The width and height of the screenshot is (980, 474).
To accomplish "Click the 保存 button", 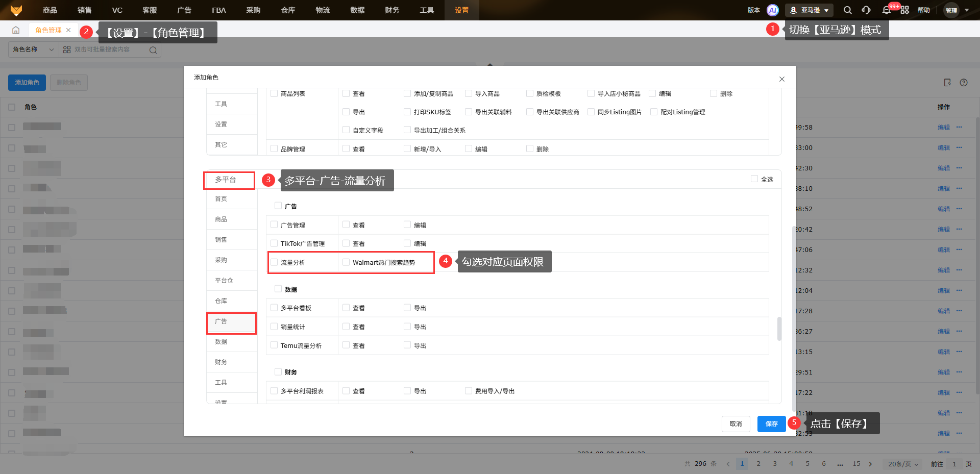I will (771, 424).
